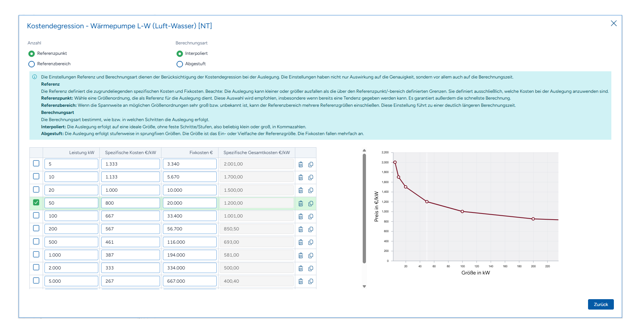Delete the 20 kW row
Viewport: 644px width, 335px height.
[x=301, y=190]
